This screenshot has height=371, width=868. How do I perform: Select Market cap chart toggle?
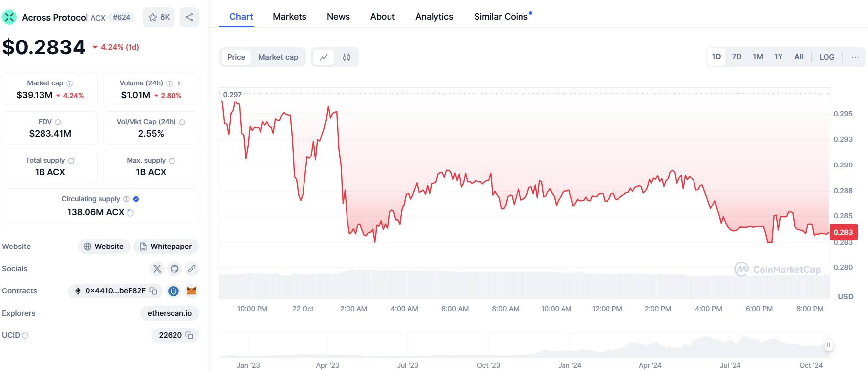[278, 57]
